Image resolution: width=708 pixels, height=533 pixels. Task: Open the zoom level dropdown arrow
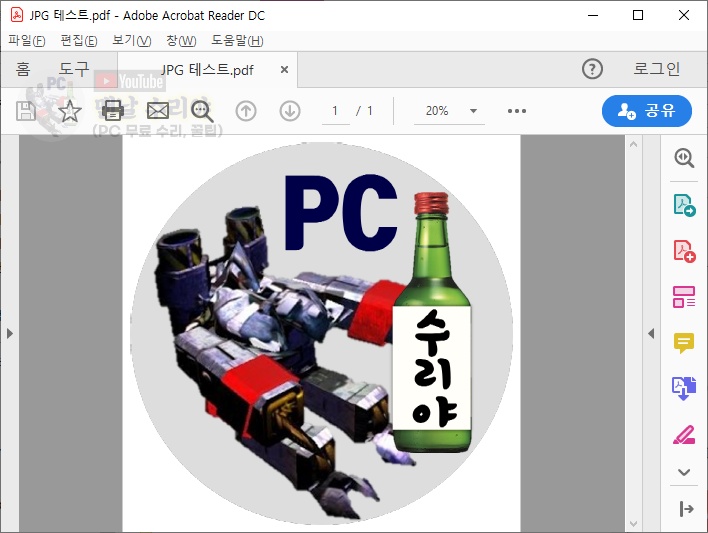473,111
